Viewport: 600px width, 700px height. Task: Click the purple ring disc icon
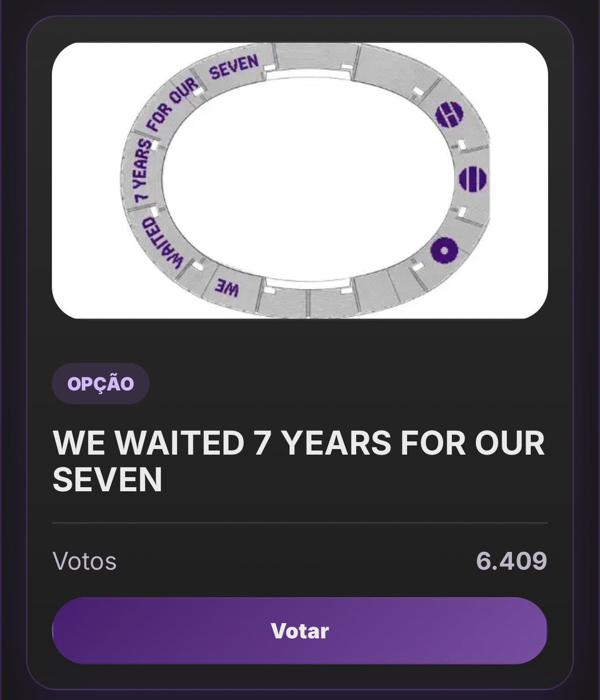[x=444, y=251]
